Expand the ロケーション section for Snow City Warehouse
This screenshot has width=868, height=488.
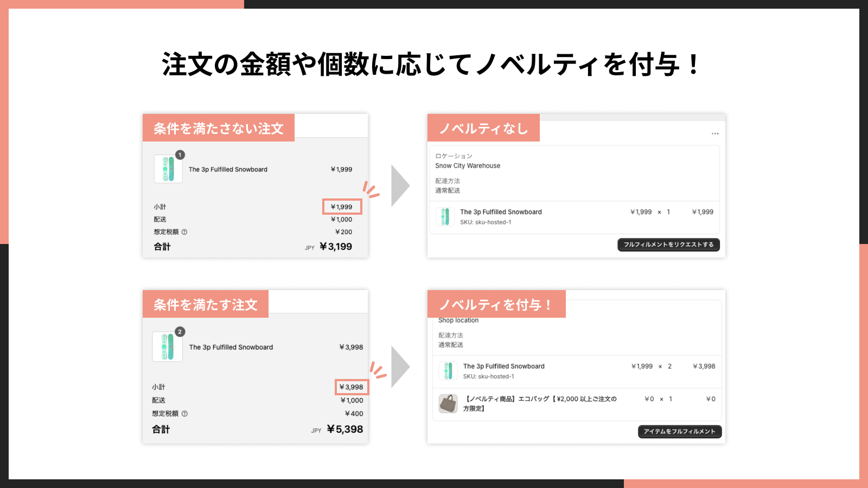(468, 161)
